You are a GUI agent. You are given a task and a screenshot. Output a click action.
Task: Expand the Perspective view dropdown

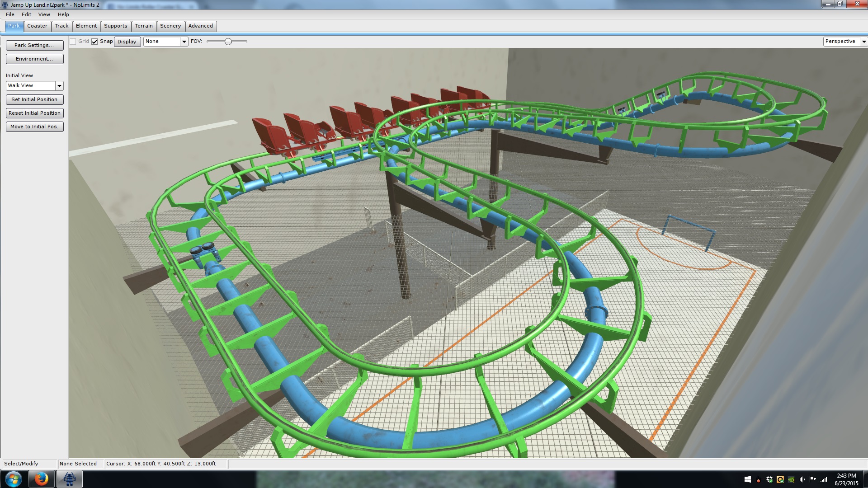863,42
